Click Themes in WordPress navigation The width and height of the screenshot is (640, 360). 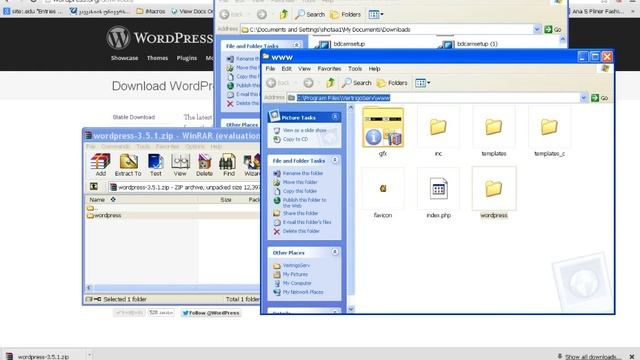click(x=158, y=58)
